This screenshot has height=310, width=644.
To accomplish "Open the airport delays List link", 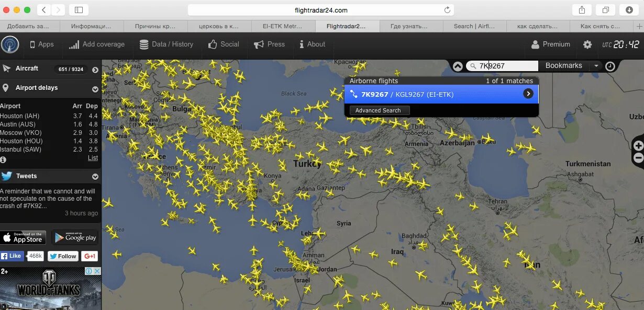I will pyautogui.click(x=93, y=158).
